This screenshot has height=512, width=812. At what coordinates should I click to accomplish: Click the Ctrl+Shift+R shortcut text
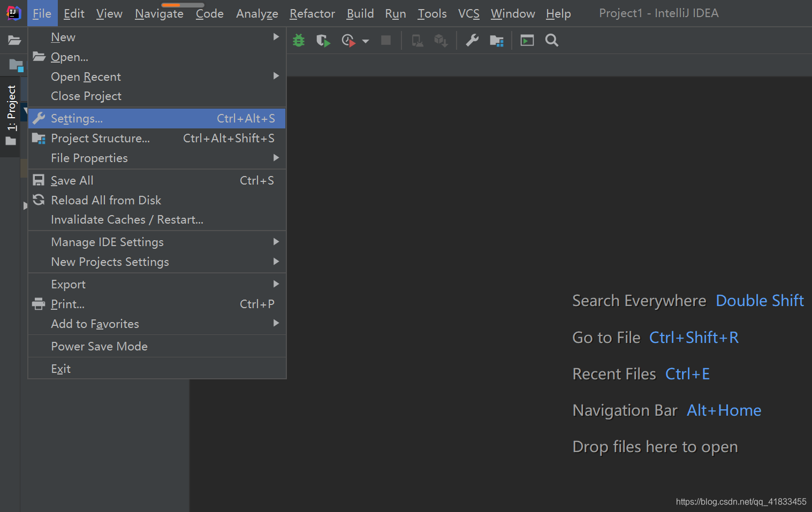click(694, 338)
